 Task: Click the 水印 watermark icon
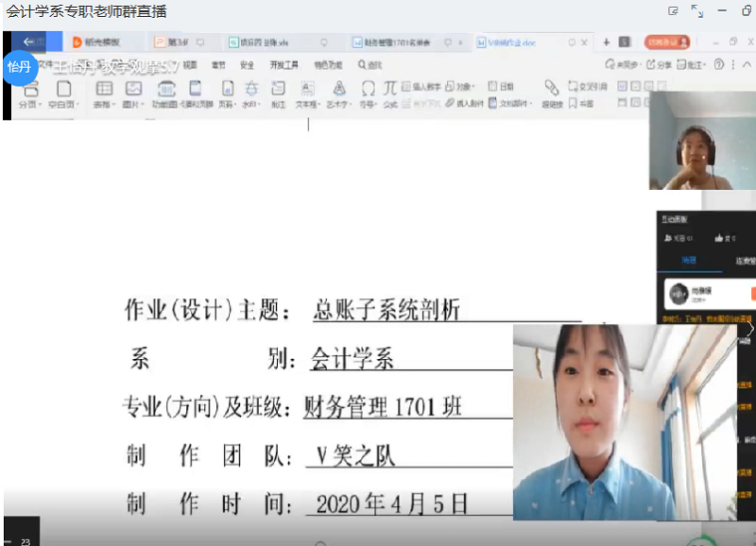pos(250,91)
